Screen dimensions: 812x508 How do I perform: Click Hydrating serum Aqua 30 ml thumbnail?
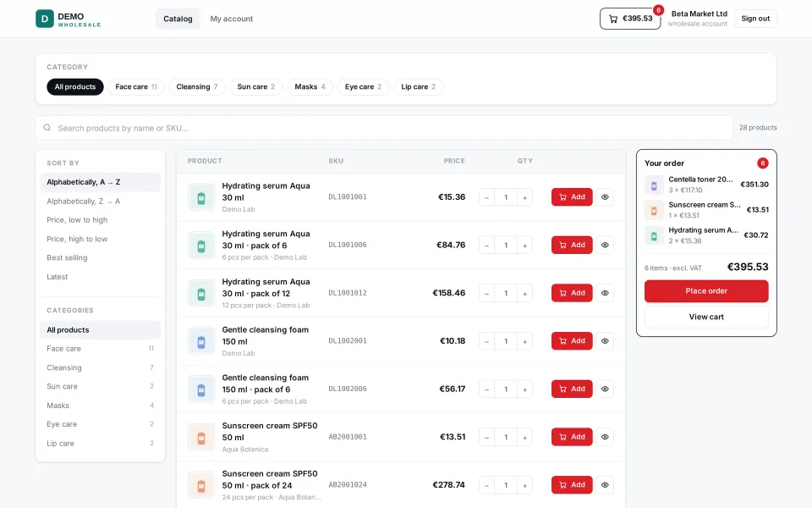click(x=201, y=197)
